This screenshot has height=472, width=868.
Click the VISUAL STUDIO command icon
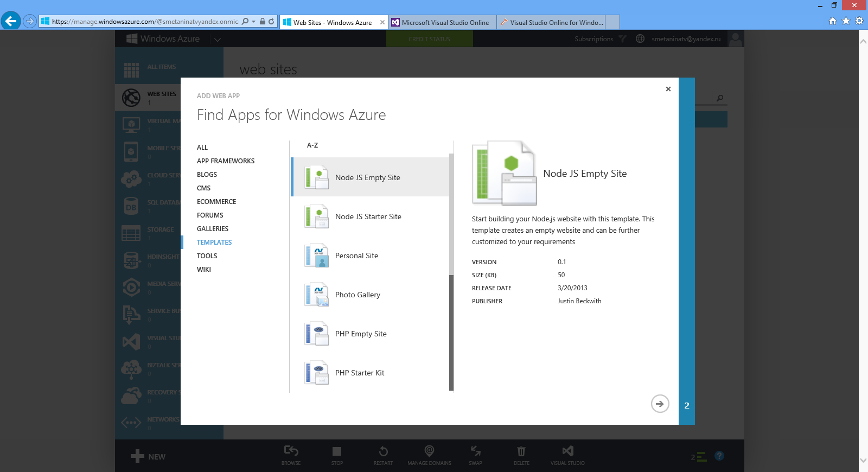[x=567, y=451]
